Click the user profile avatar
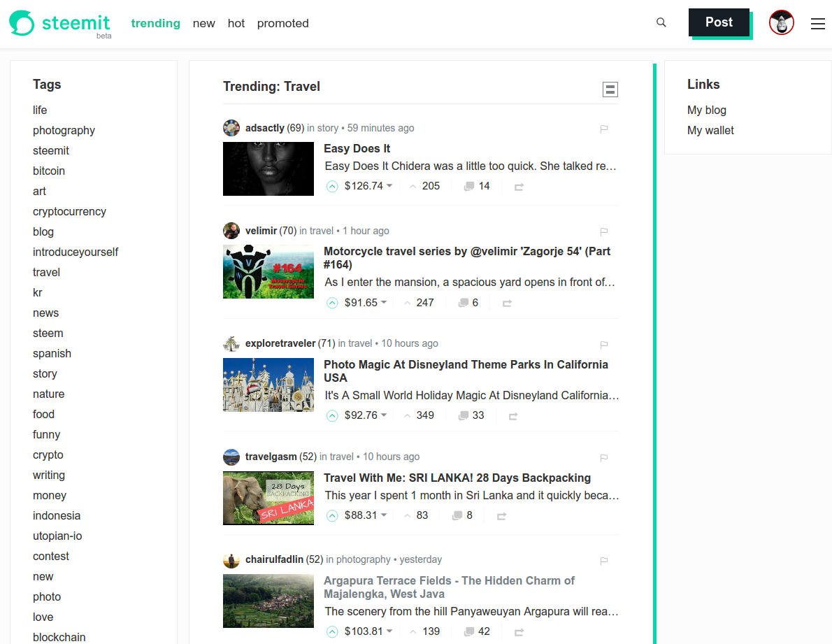This screenshot has width=832, height=644. click(782, 22)
